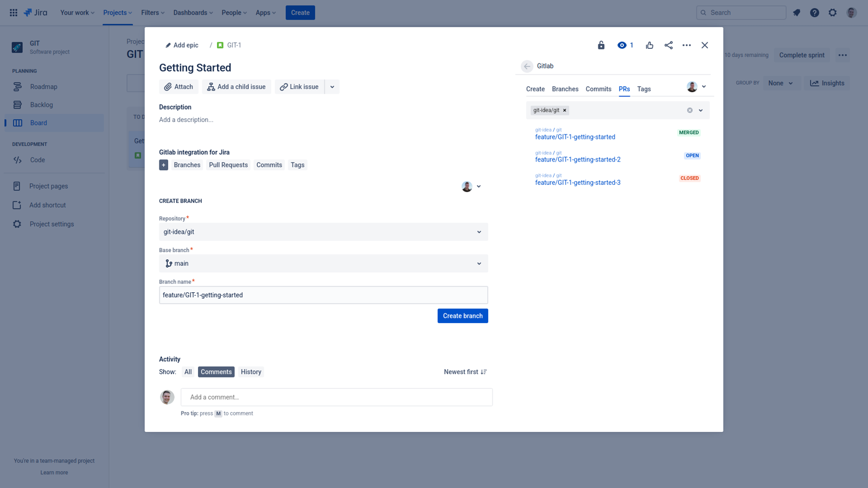Show History activity
Image resolution: width=868 pixels, height=488 pixels.
[251, 372]
